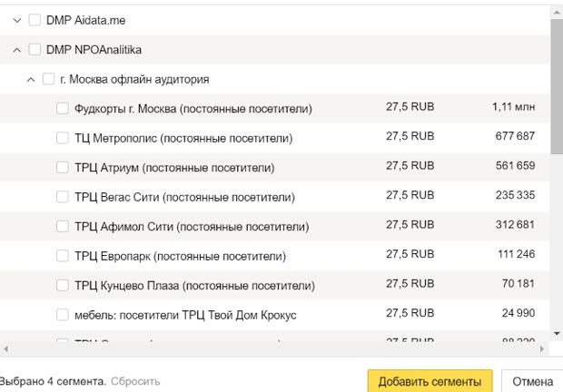This screenshot has width=563, height=392.
Task: Click 27,5 RUB price in ТРЦ Атриум row
Action: [x=410, y=165]
